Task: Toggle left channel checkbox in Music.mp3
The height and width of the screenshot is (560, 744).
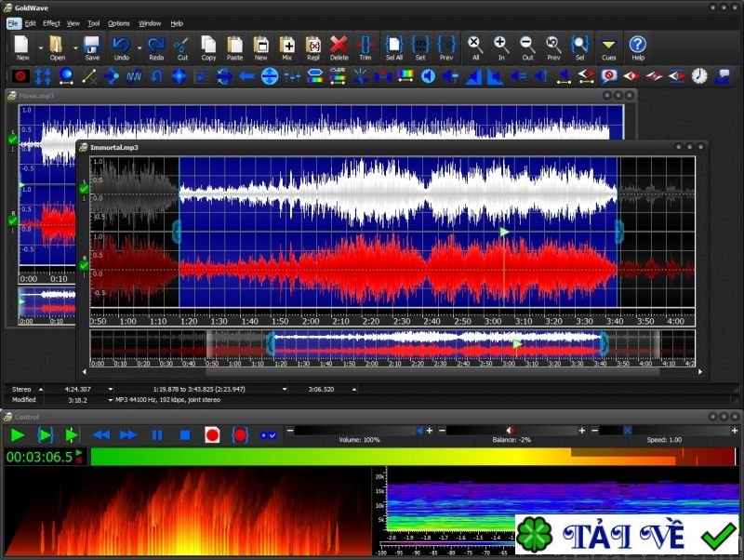Action: click(x=12, y=139)
